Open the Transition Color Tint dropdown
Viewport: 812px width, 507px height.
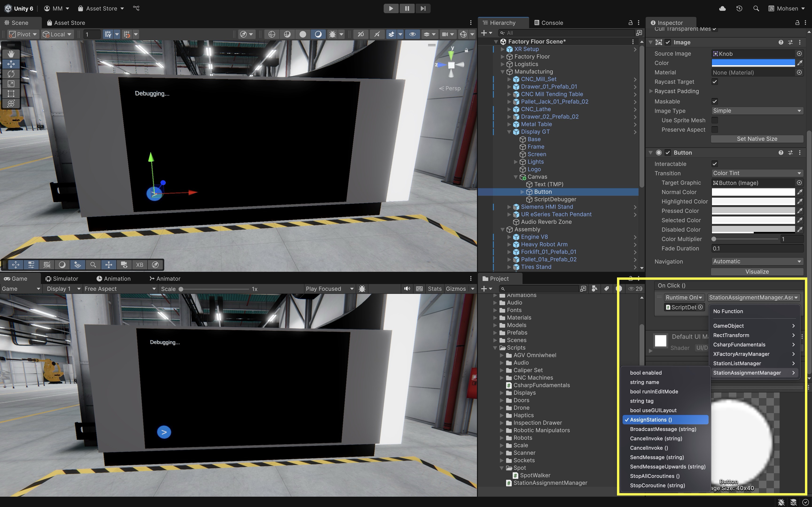coord(757,173)
